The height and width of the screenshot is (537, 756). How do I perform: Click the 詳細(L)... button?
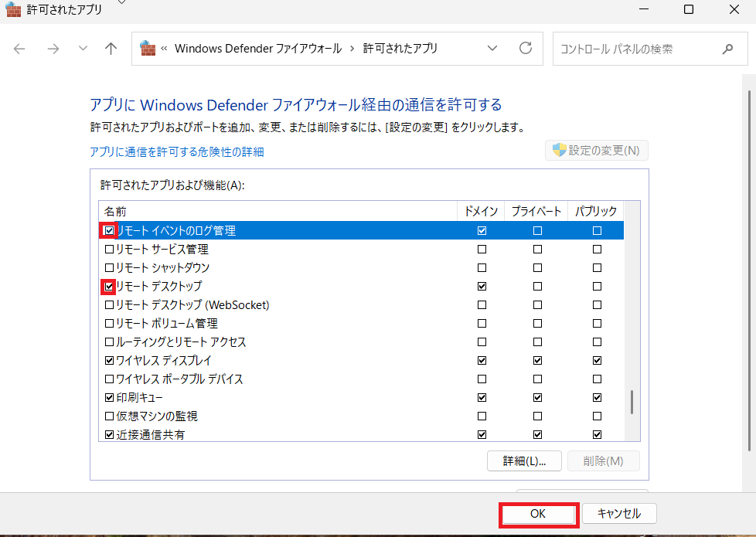click(524, 461)
